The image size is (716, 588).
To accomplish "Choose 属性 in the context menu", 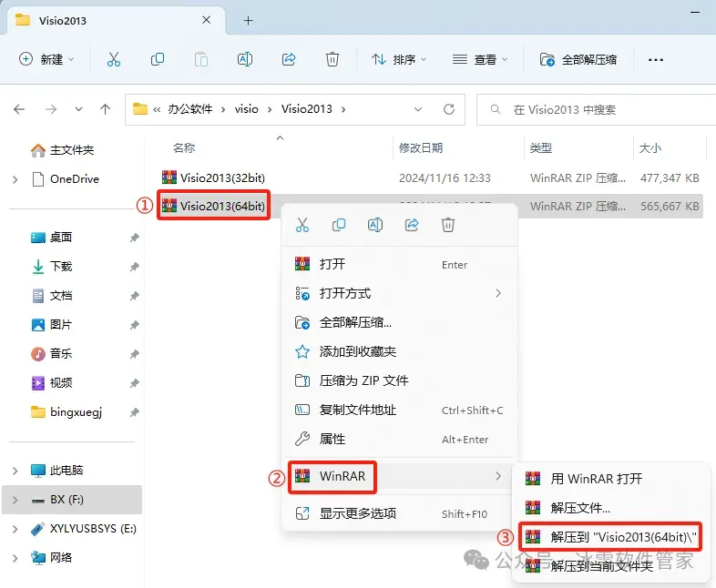I will [400, 439].
